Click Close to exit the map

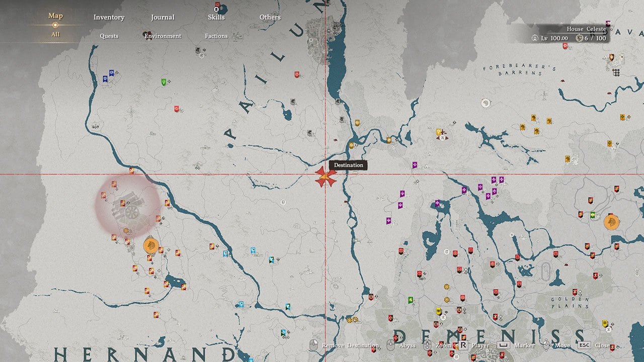(x=602, y=346)
